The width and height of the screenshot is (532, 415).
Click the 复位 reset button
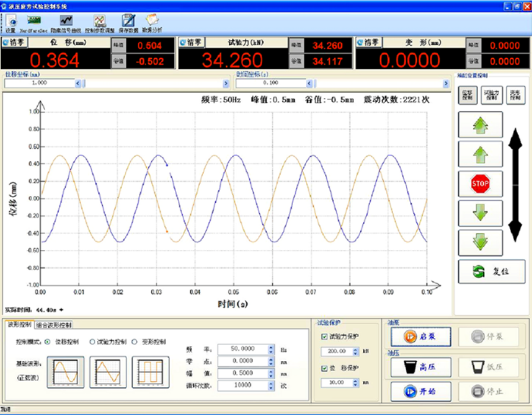tap(491, 271)
